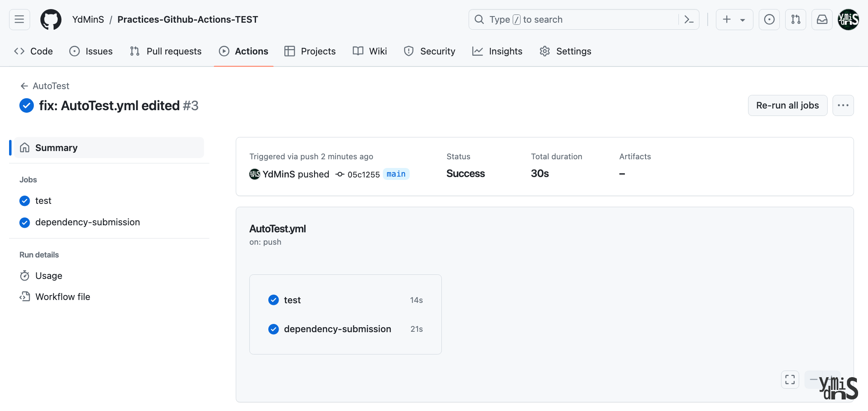The image size is (868, 411).
Task: Click your profile avatar
Action: pos(848,19)
